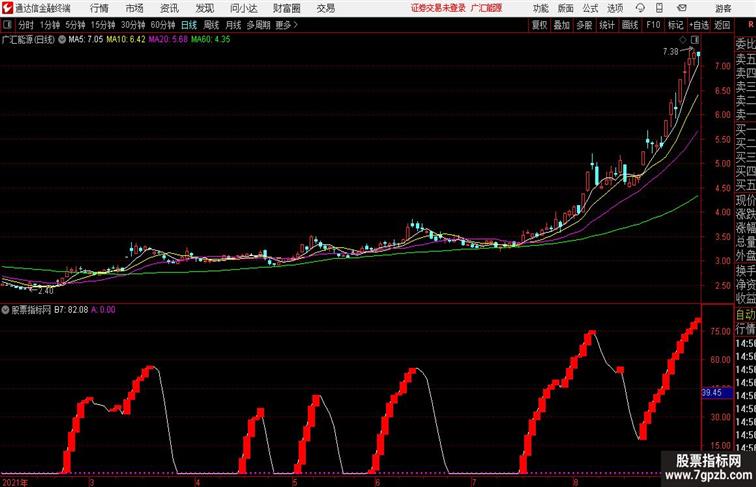The height and width of the screenshot is (487, 756).
Task: Switch to the 5分钟 period tab
Action: coord(75,25)
